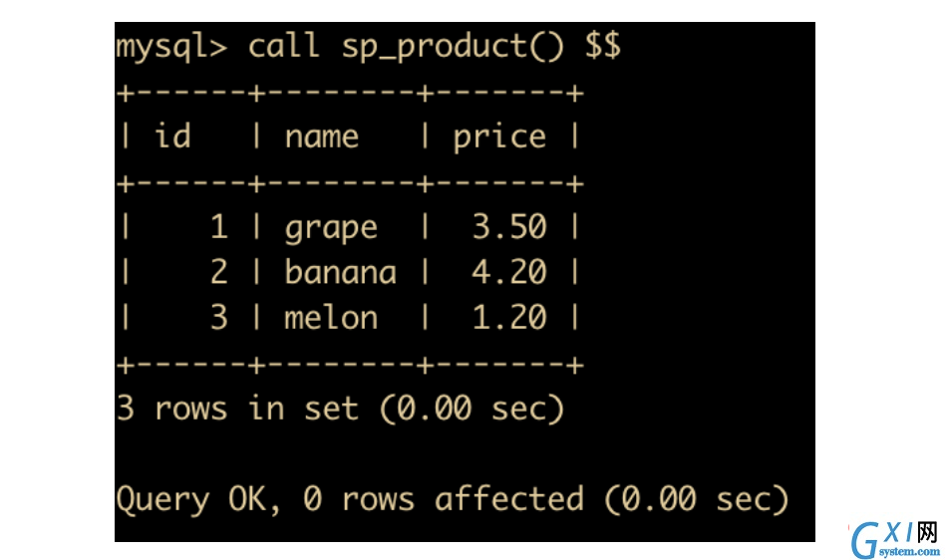Select the 'banana' name cell
This screenshot has height=560, width=947.
341,272
